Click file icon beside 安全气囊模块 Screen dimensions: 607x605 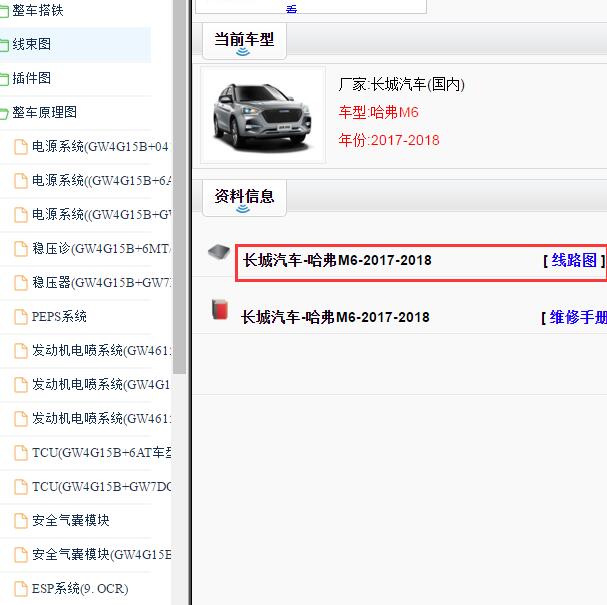(21, 521)
